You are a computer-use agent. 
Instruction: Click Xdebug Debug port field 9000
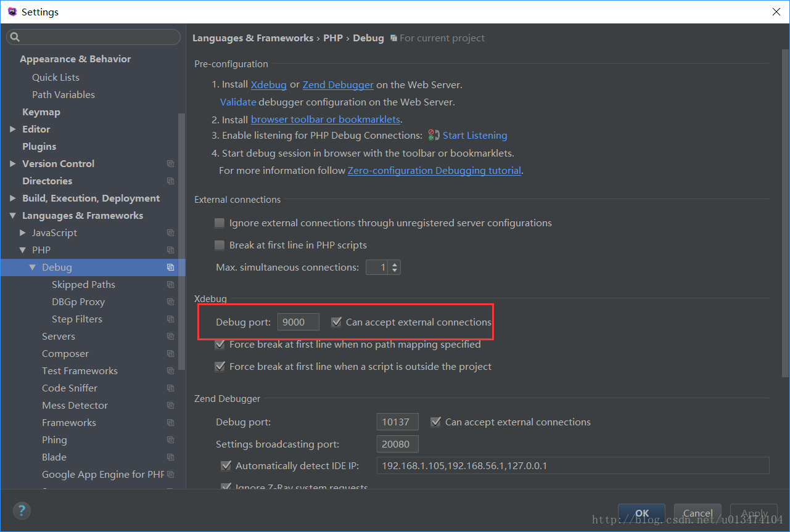[x=298, y=322]
